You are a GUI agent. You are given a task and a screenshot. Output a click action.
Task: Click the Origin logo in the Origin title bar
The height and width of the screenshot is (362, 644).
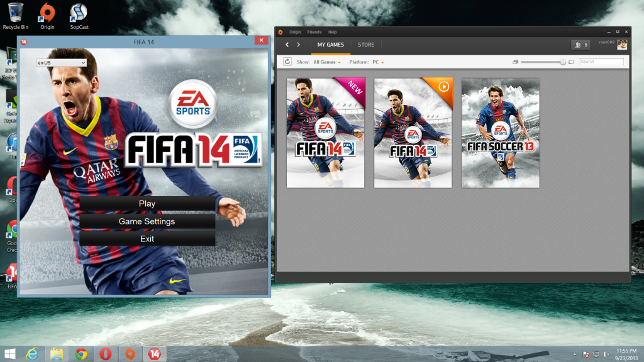point(280,32)
